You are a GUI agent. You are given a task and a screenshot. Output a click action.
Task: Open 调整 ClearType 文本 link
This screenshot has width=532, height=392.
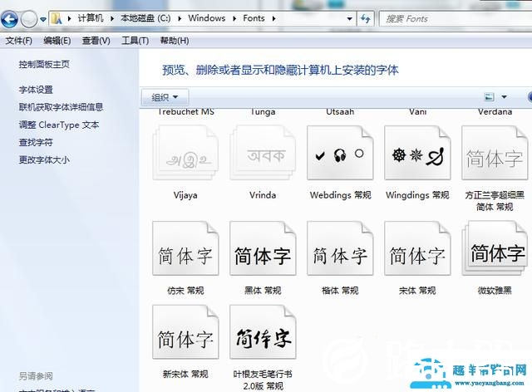[59, 125]
